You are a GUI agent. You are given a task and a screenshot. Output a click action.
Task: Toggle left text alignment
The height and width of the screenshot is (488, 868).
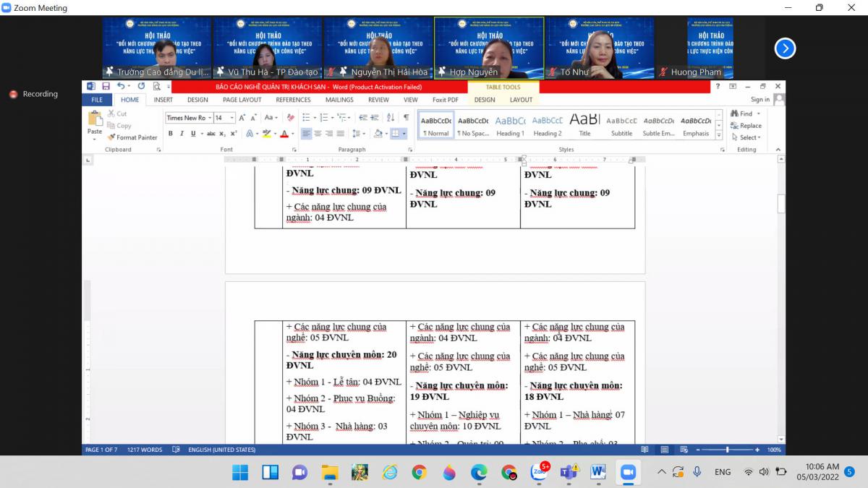(306, 134)
